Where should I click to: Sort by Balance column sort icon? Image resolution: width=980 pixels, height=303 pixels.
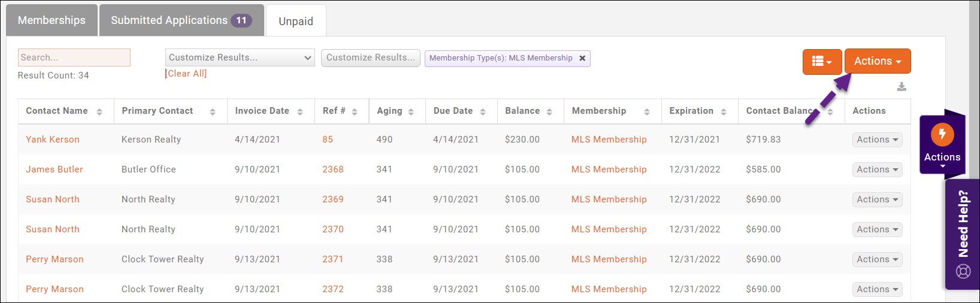(549, 111)
